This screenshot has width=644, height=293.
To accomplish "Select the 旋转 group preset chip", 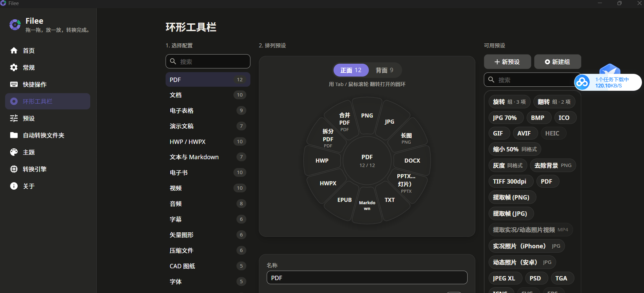I will (509, 102).
